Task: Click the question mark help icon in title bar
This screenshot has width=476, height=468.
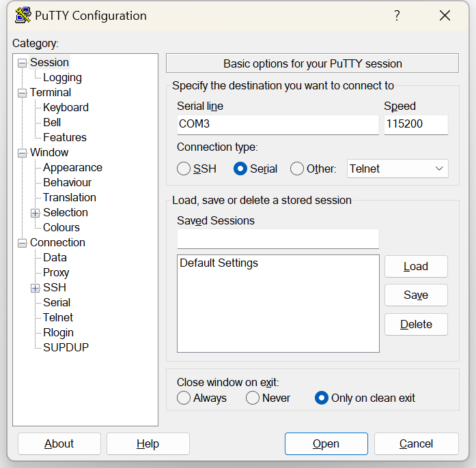Action: point(397,16)
